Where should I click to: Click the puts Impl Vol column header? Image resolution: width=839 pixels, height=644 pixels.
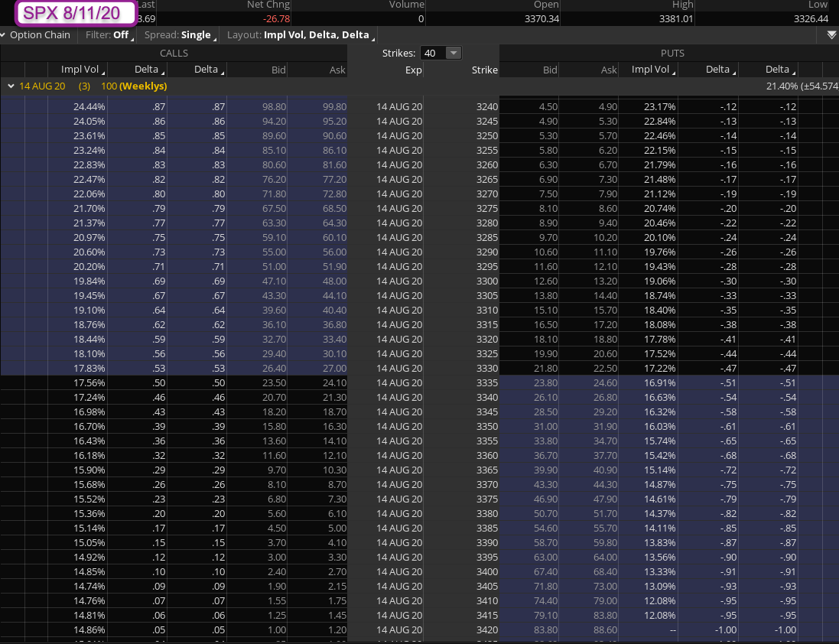tap(650, 70)
